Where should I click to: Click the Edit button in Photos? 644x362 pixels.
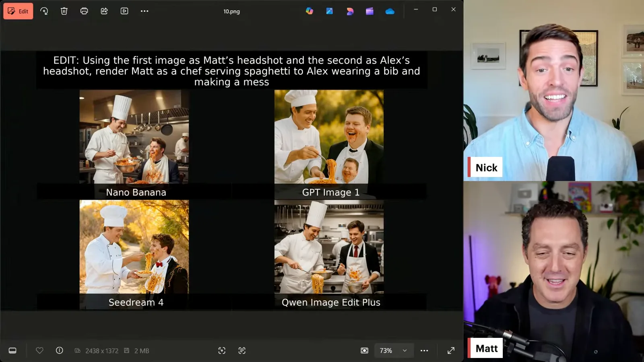pos(18,11)
